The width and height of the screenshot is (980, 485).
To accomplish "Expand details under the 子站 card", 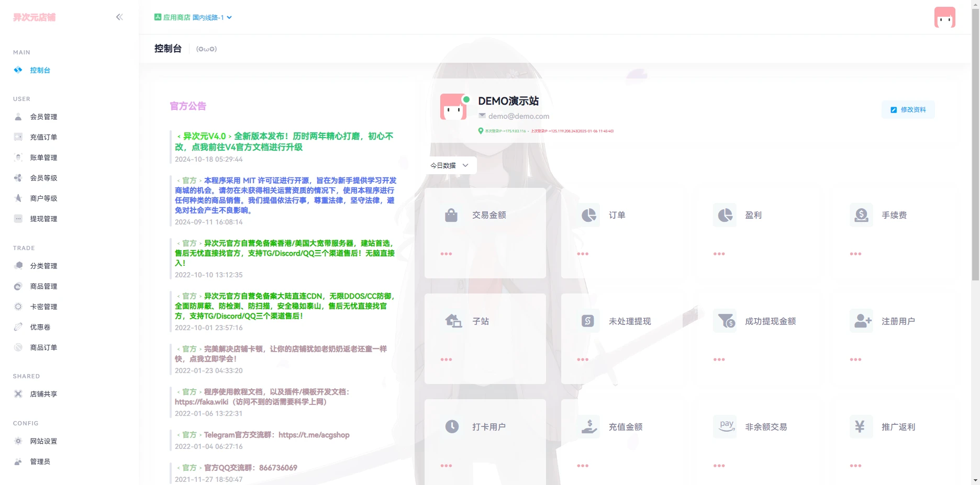I will tap(446, 359).
